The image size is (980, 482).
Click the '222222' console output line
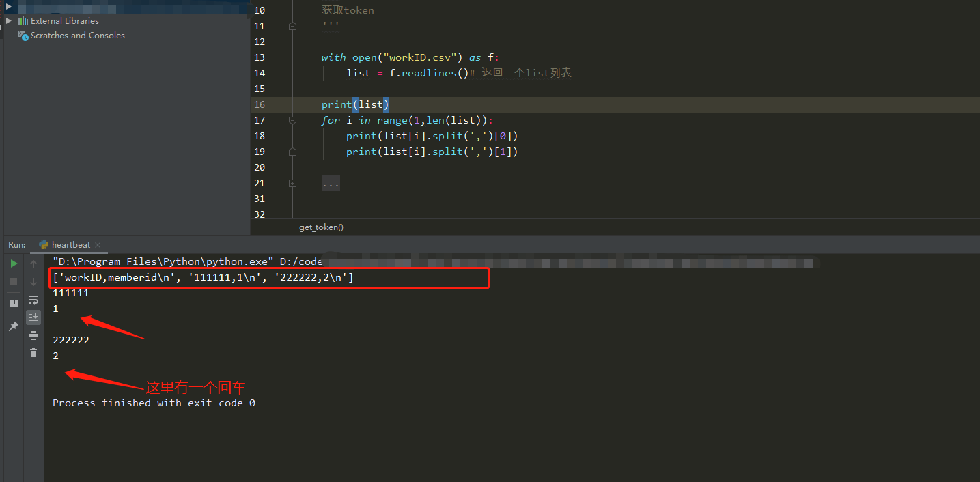click(x=71, y=340)
